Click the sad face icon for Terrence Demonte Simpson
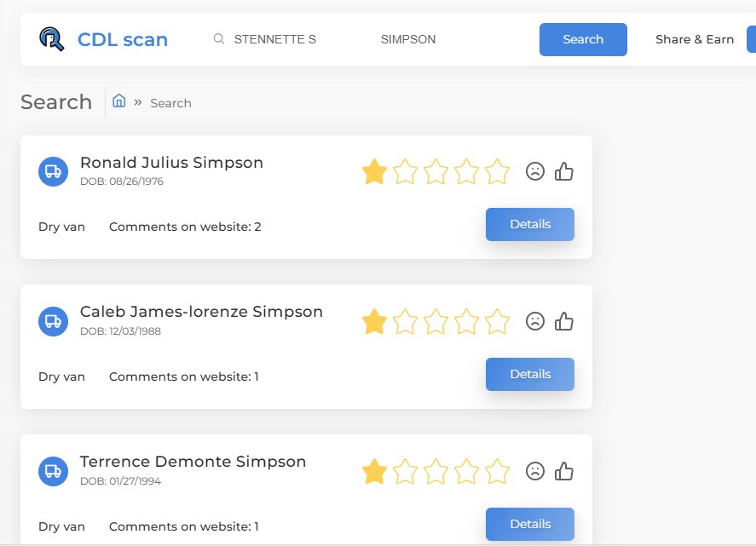 534,471
